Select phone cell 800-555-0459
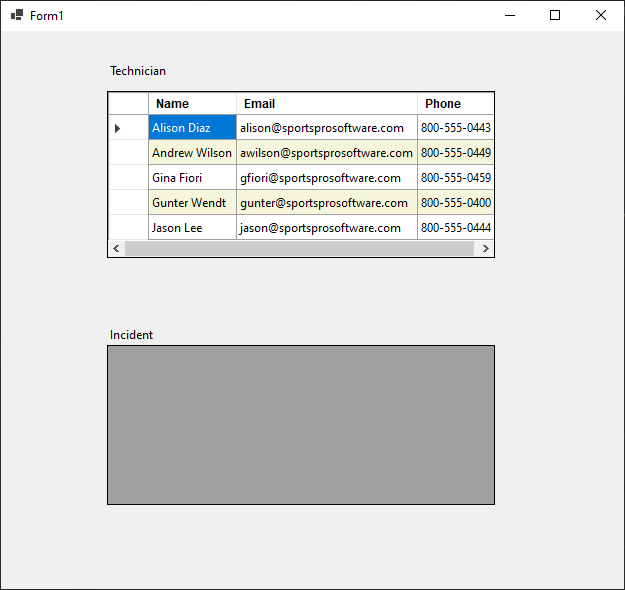Screen dimensions: 625x590 pos(456,177)
